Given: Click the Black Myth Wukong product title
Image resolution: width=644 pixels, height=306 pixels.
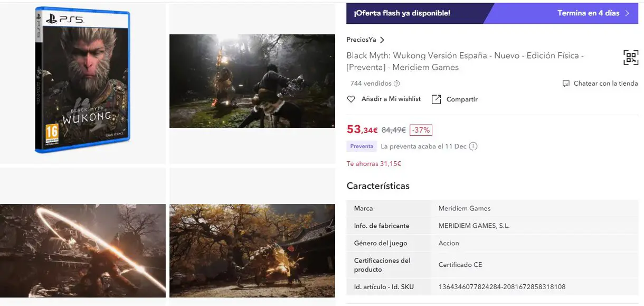Looking at the screenshot, I should [465, 61].
